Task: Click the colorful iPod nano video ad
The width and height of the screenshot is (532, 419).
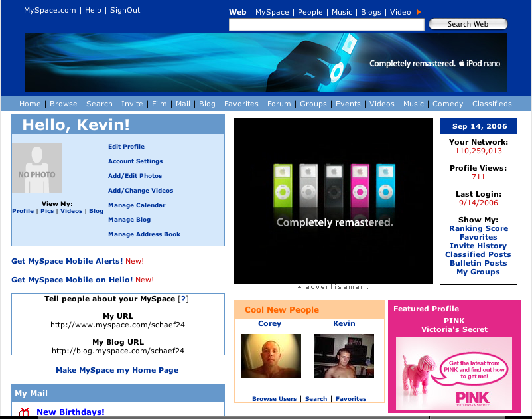Action: coord(334,201)
